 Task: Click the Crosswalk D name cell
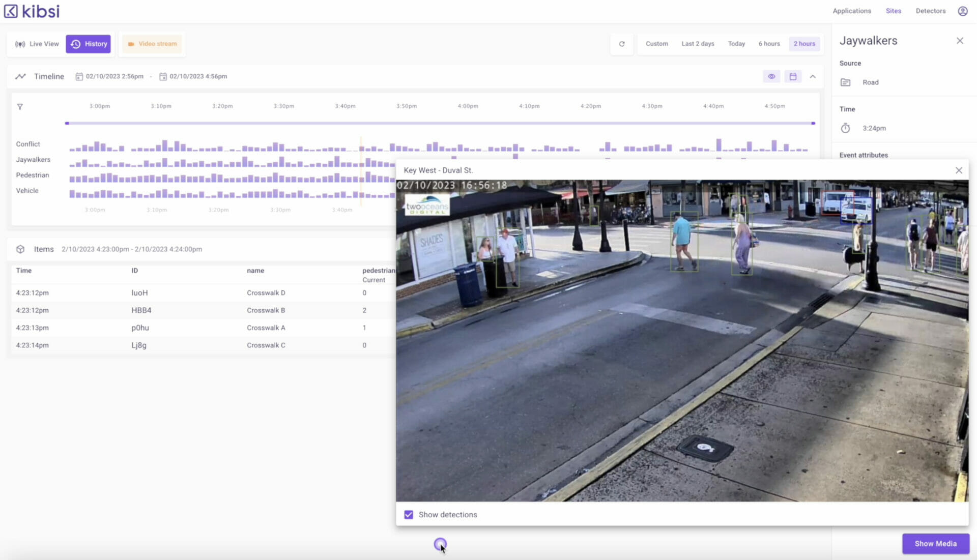[x=266, y=293]
